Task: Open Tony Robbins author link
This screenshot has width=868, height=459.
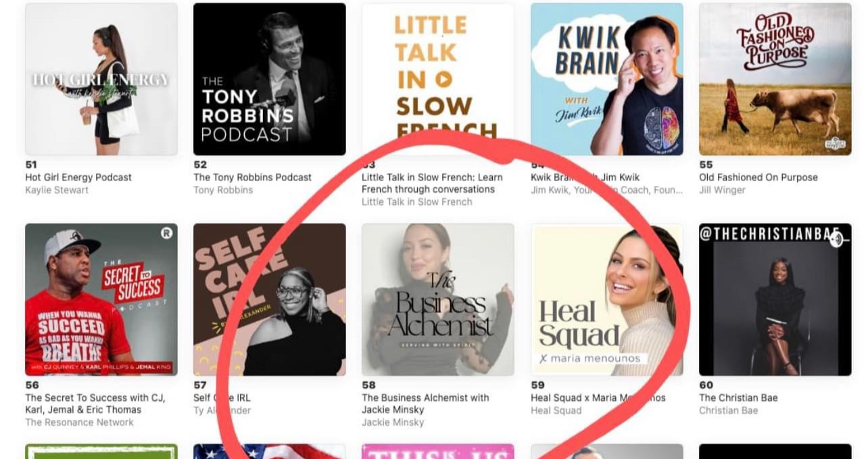Action: (x=223, y=190)
